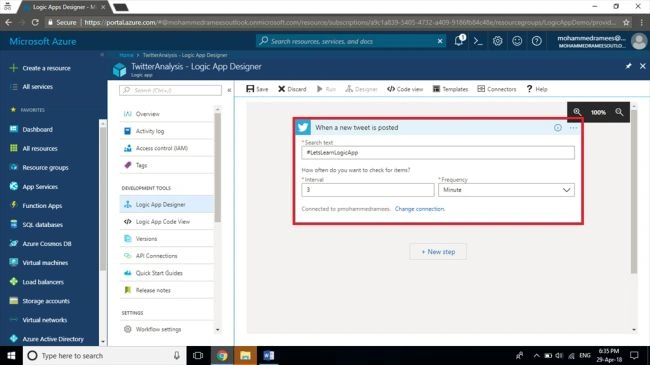Zoom out on the designer canvas
650x365 pixels.
[x=619, y=112]
